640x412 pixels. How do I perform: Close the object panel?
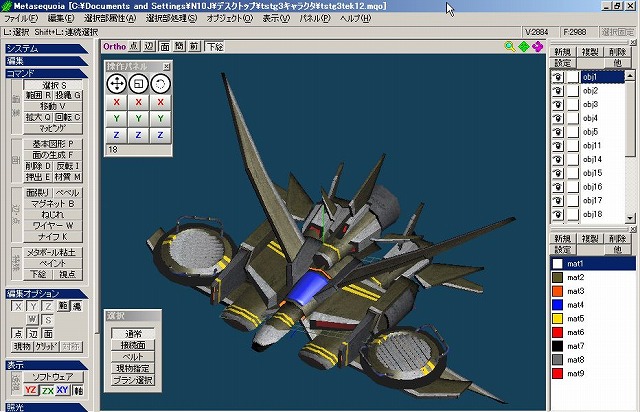(x=633, y=42)
